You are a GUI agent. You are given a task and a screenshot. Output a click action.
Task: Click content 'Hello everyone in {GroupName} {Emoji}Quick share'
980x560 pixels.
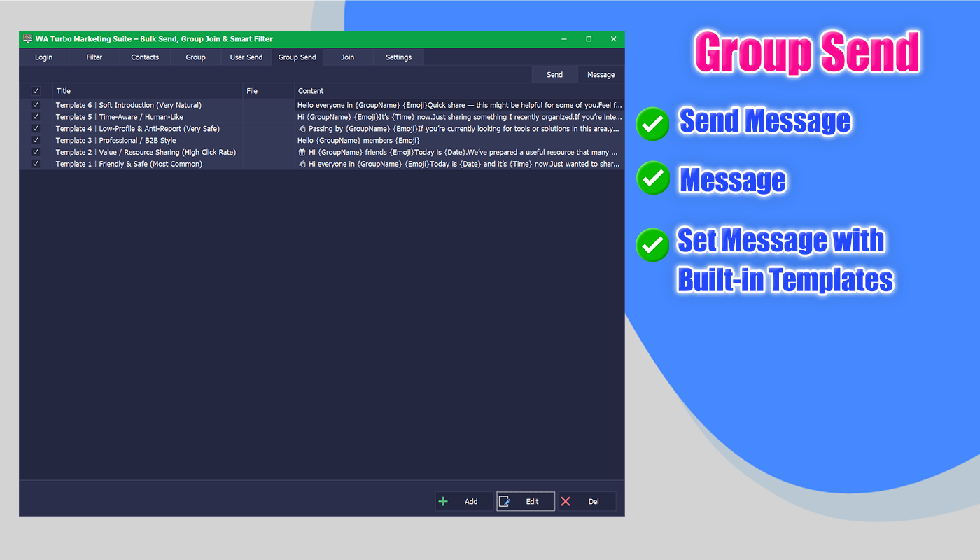coord(459,105)
